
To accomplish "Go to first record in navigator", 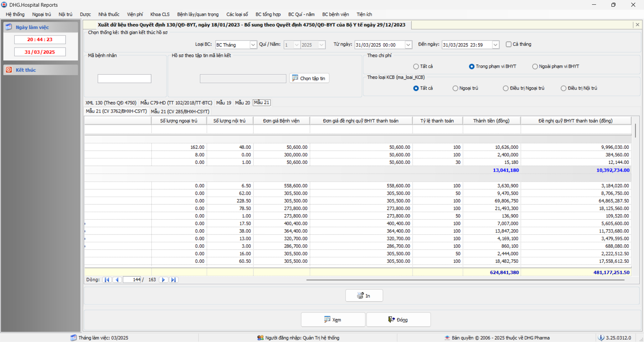I will [107, 280].
